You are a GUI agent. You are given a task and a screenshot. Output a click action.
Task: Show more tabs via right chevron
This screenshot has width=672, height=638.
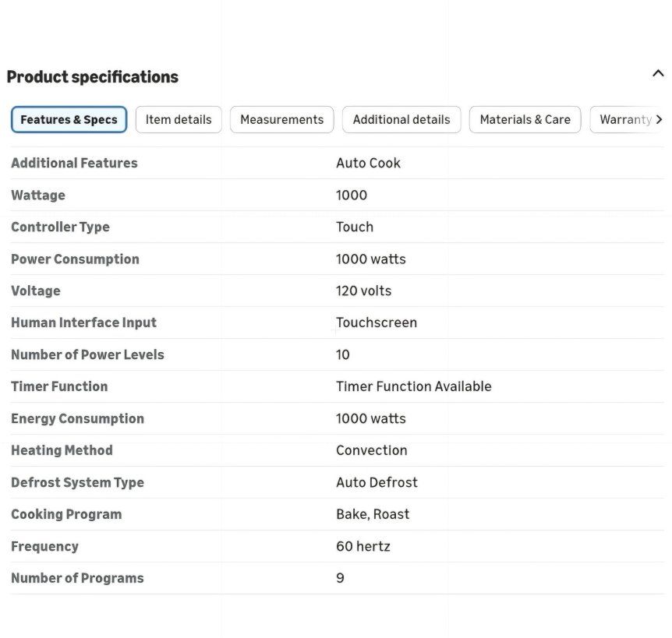660,119
